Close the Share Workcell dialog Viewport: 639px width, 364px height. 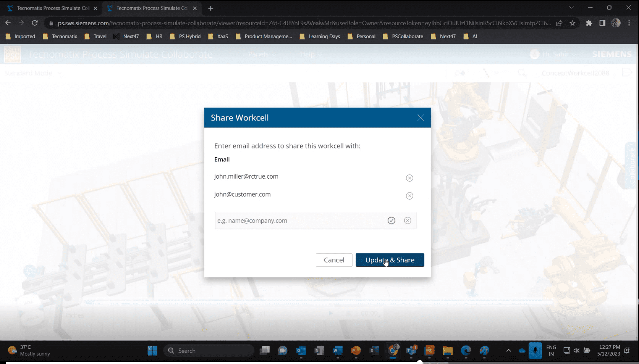click(x=421, y=118)
